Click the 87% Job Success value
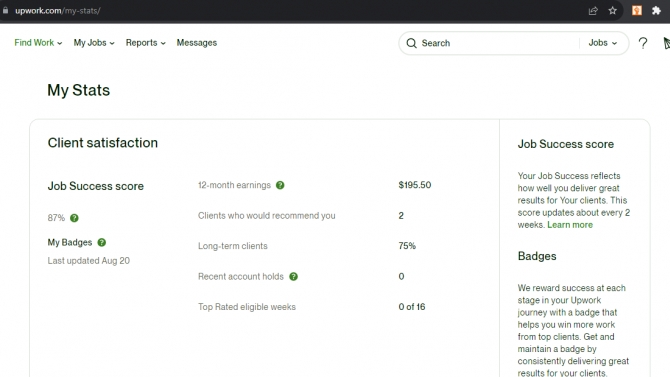The image size is (670, 377). [56, 218]
